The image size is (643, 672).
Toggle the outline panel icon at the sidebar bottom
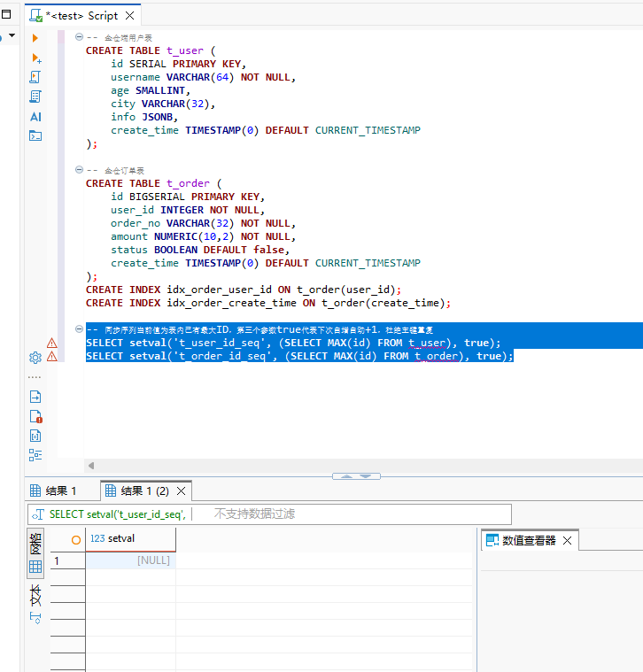tap(35, 455)
